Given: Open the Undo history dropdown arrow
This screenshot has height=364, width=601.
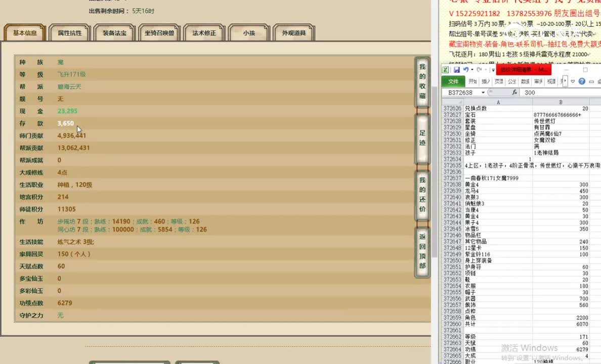Looking at the screenshot, I should pyautogui.click(x=472, y=69).
